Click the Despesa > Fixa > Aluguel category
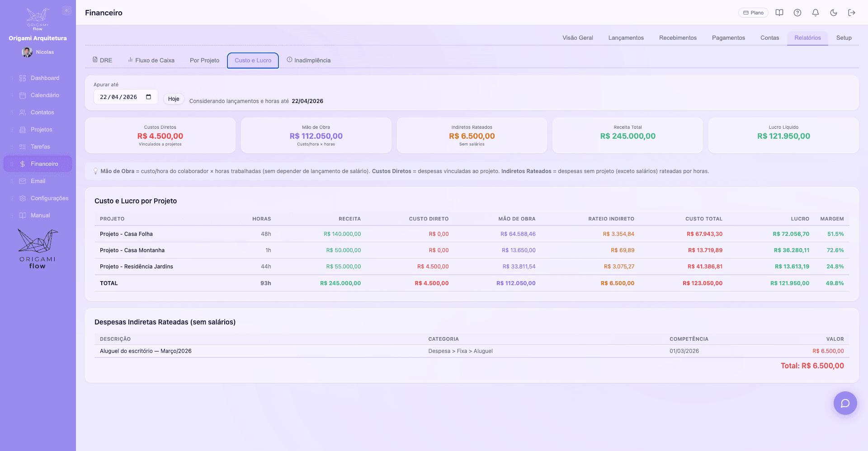The height and width of the screenshot is (451, 868). (x=460, y=351)
